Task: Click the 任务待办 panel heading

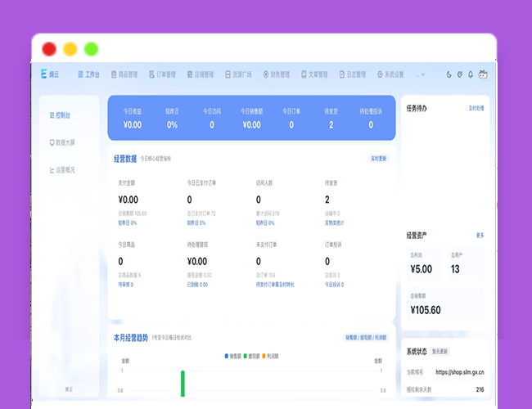Action: pos(417,108)
